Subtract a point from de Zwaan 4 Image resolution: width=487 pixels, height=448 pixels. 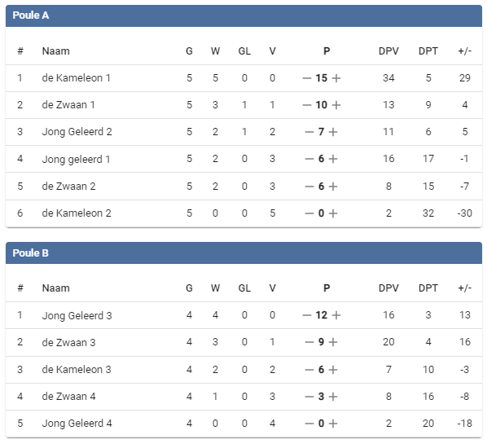pyautogui.click(x=309, y=397)
